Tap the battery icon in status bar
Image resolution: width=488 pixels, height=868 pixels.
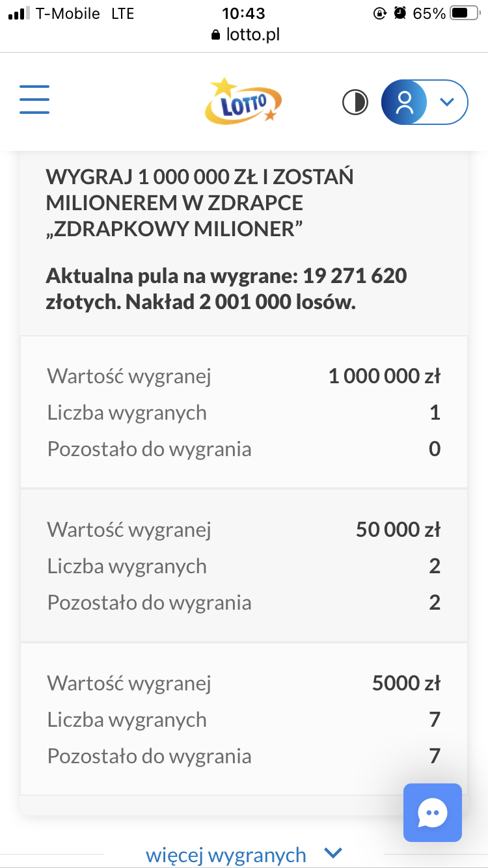463,13
